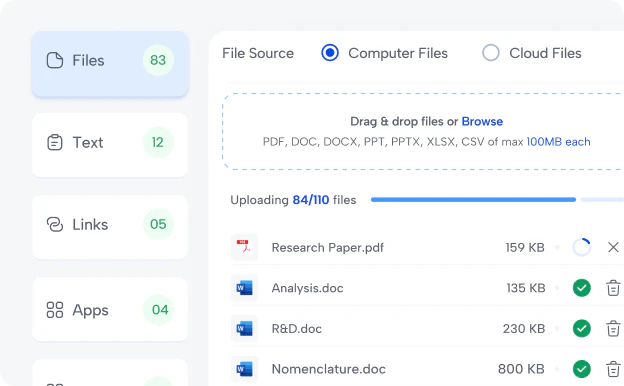
Task: Click the Files document icon
Action: [x=55, y=60]
